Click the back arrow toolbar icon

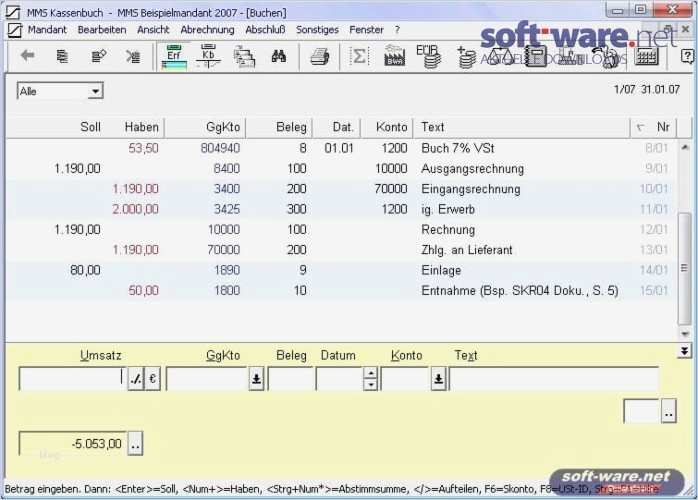[28, 56]
